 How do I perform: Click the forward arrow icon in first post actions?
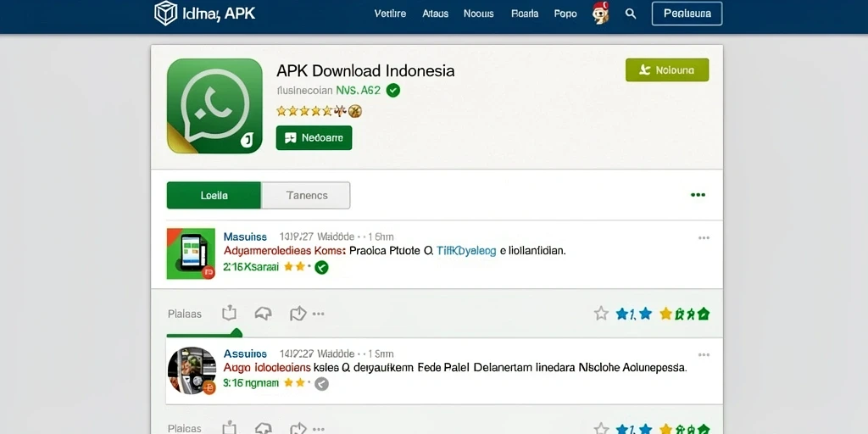click(298, 314)
